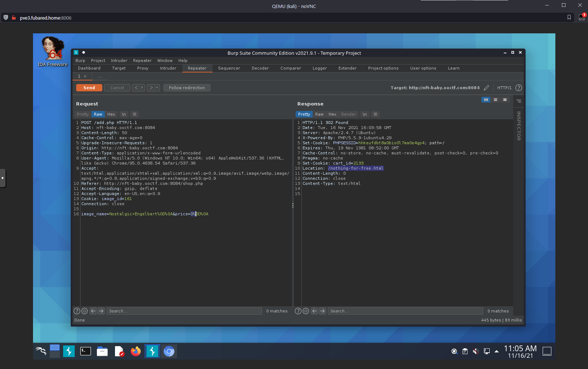Jump to previous response search match
The width and height of the screenshot is (588, 369).
314,311
